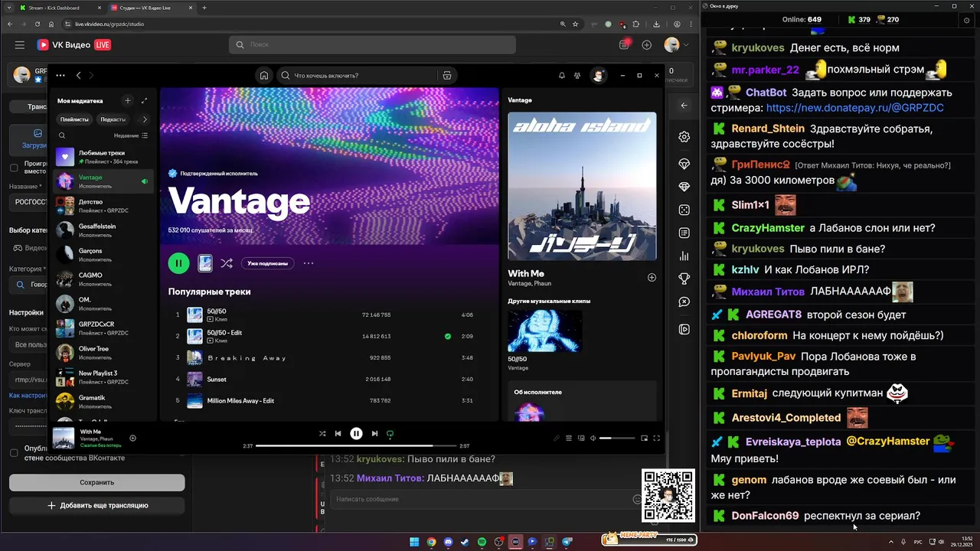This screenshot has height=551, width=980.
Task: Add With Me in now-playing side panel
Action: tap(652, 277)
